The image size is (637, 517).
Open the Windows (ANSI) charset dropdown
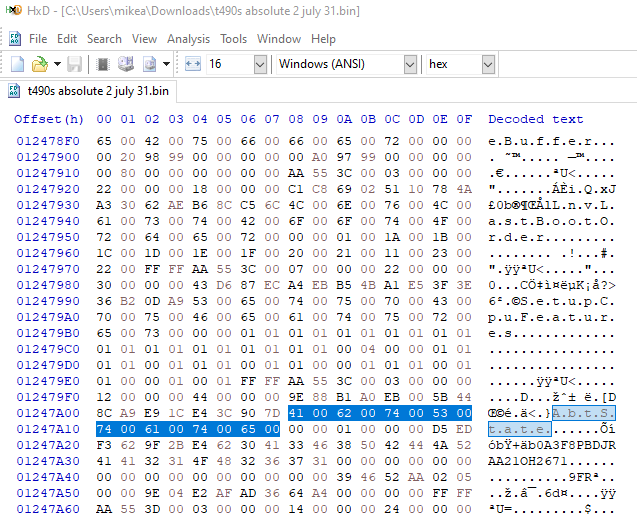pos(410,65)
